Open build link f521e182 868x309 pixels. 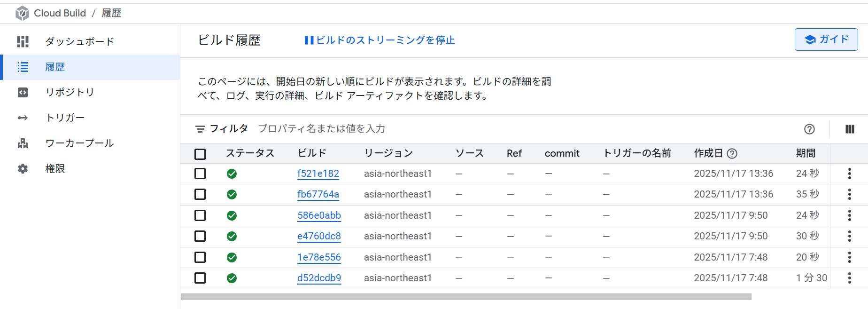coord(318,174)
